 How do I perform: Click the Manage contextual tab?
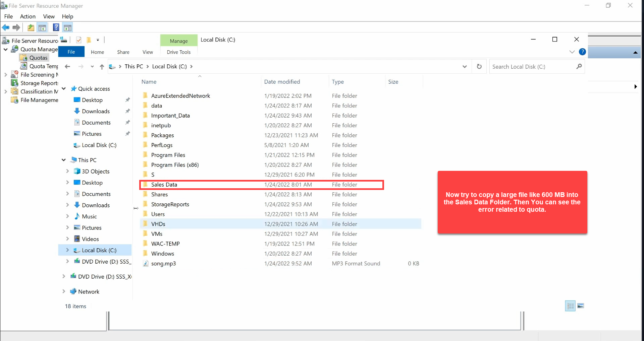click(179, 41)
